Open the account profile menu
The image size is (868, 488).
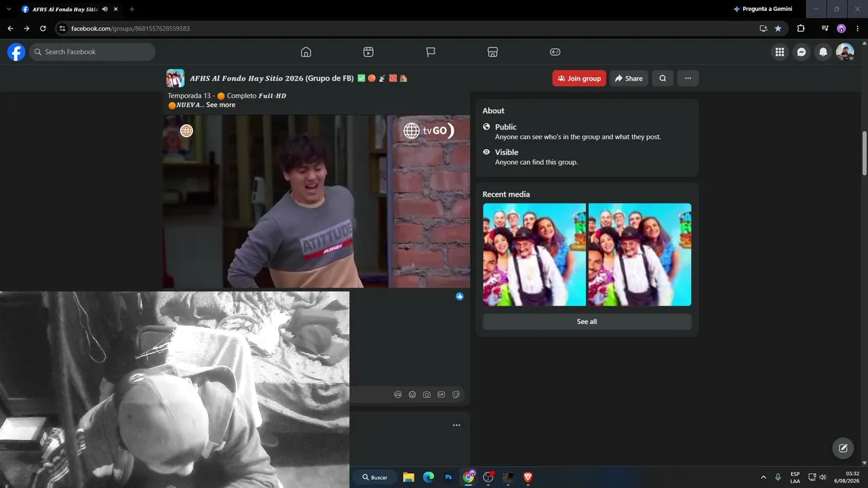point(845,52)
